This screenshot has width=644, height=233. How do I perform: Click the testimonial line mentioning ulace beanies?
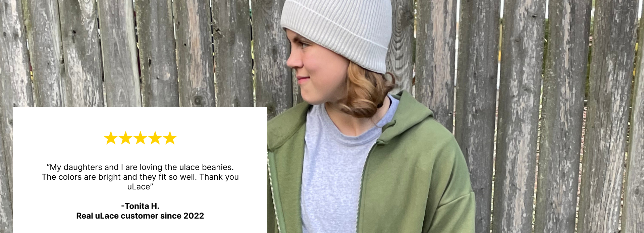coord(140,167)
